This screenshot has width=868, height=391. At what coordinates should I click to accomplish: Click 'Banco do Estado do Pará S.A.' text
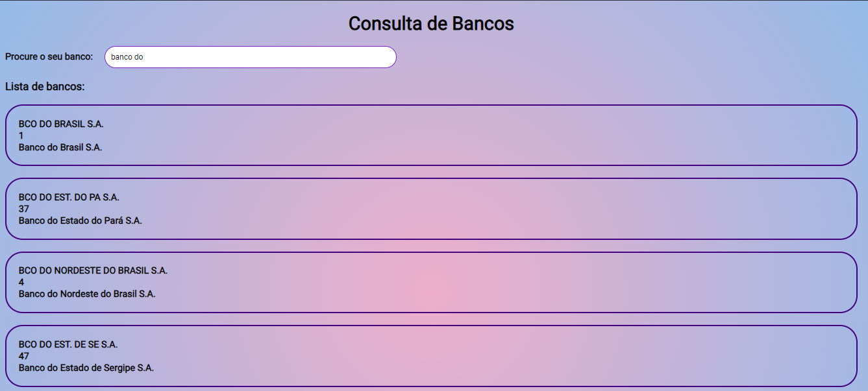coord(80,220)
